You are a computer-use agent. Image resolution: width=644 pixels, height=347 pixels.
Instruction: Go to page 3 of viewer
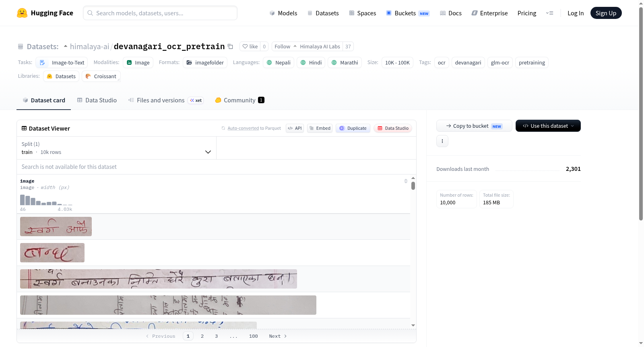click(x=216, y=336)
